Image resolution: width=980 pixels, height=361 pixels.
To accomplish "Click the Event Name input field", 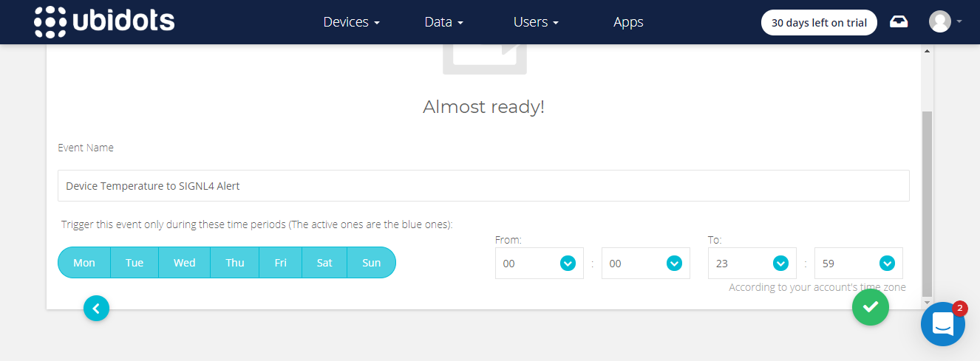I will (483, 186).
